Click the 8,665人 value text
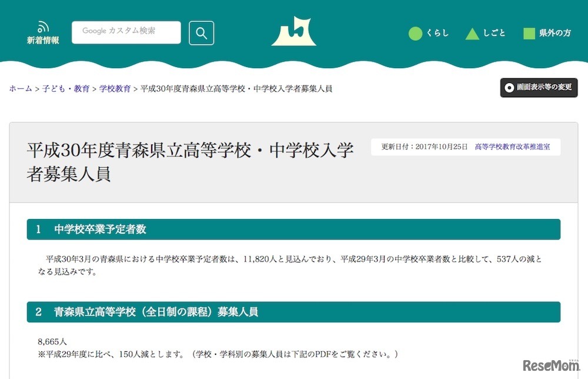This screenshot has width=588, height=379. pyautogui.click(x=52, y=341)
